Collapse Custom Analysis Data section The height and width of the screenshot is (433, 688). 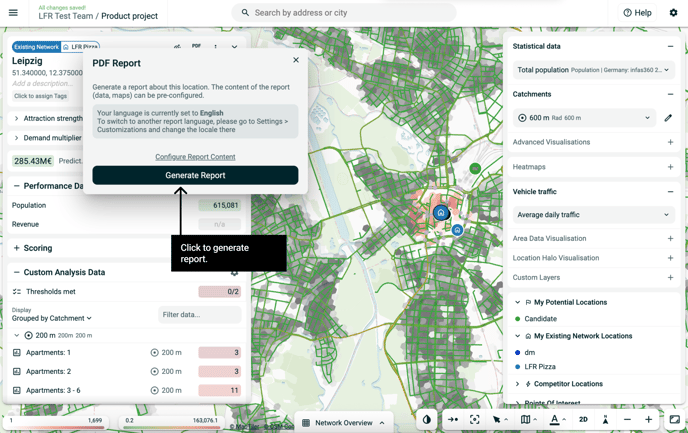click(16, 272)
